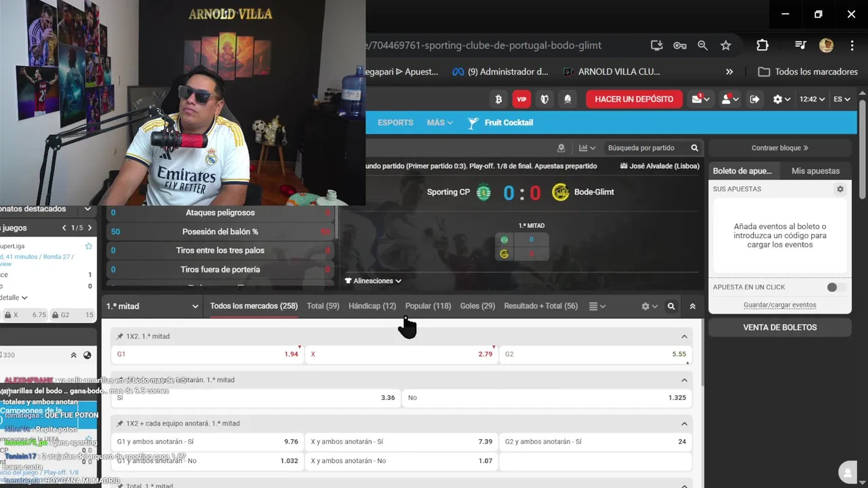
Task: Switch to the Boleto de apuestas tab
Action: click(745, 171)
